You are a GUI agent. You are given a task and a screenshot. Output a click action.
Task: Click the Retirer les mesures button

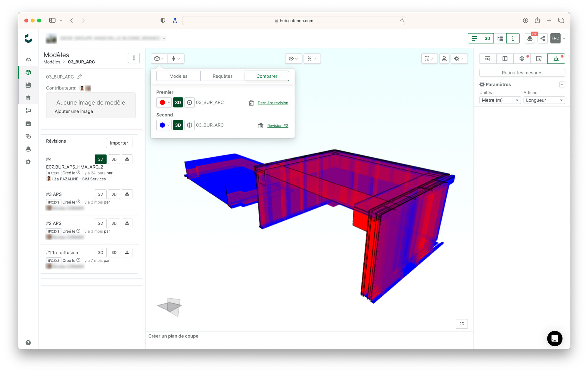tap(522, 73)
